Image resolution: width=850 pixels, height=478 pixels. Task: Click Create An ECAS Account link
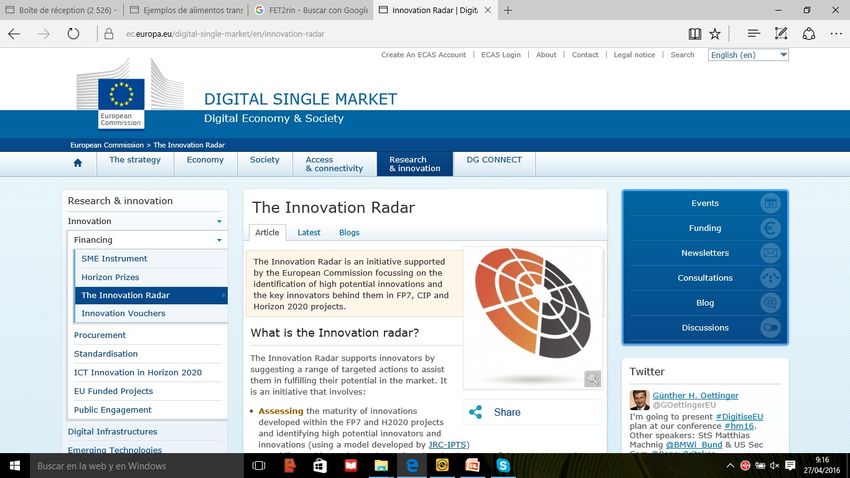423,55
